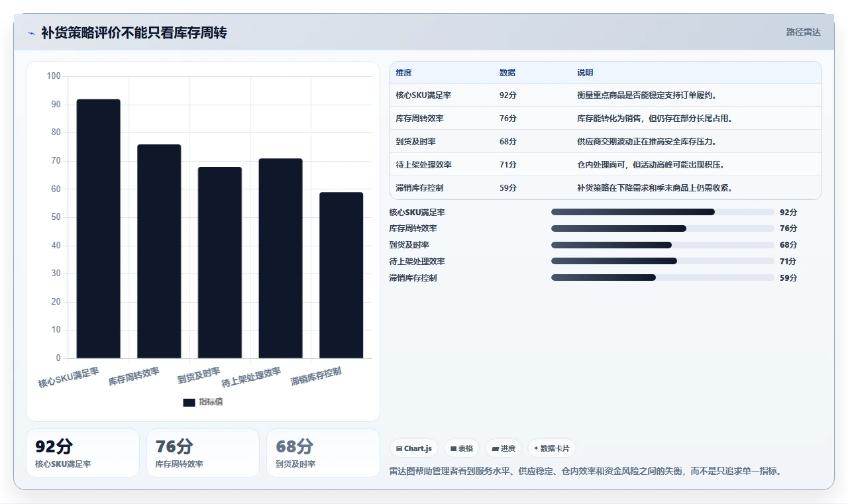Select the 进度 tag chip
Image resolution: width=848 pixels, height=504 pixels.
[503, 448]
